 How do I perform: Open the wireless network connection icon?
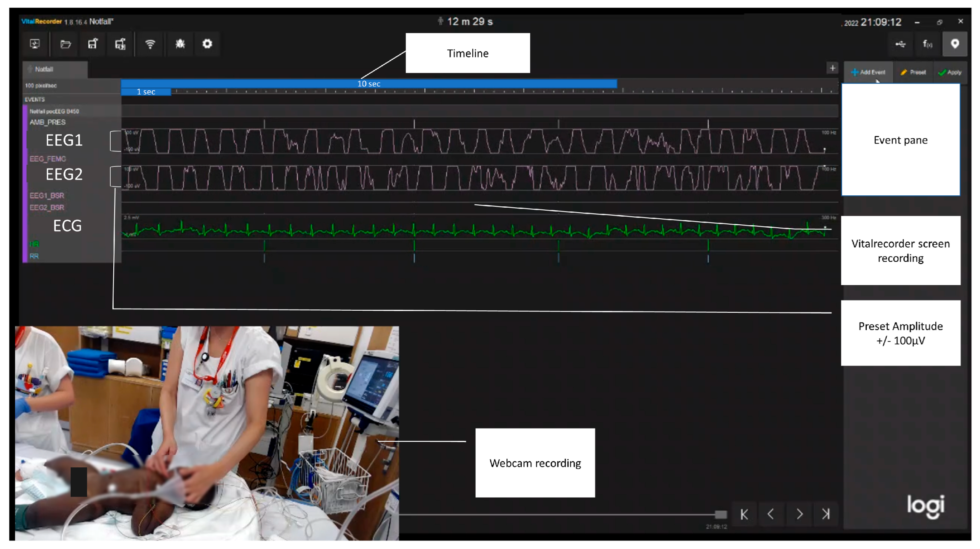pyautogui.click(x=150, y=44)
